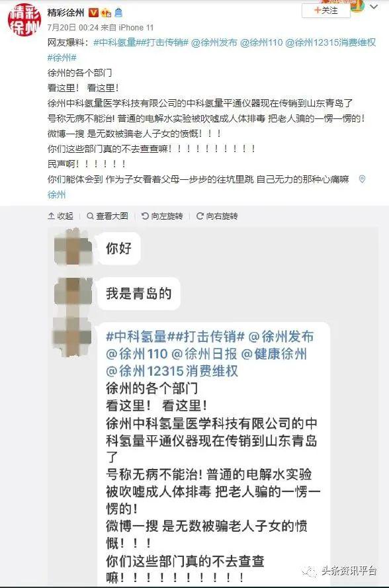The width and height of the screenshot is (389, 588).
Task: Open the @徐州12315消费维权 mention
Action: pyautogui.click(x=331, y=42)
